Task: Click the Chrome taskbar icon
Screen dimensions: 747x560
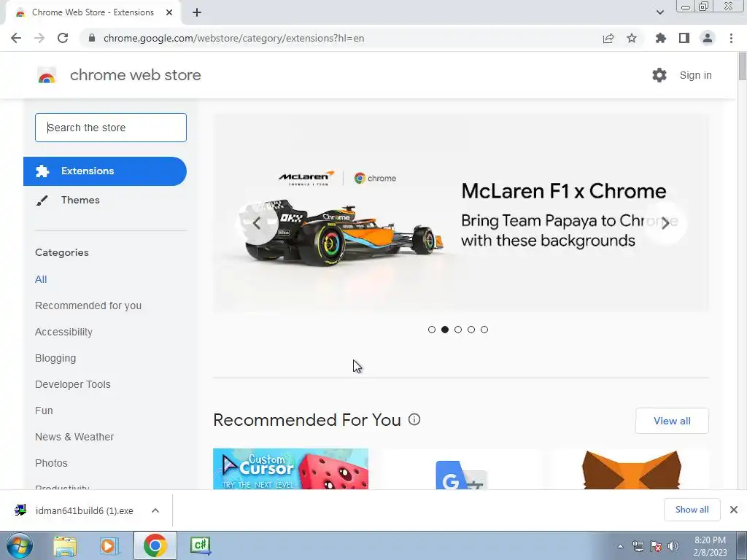Action: (155, 545)
